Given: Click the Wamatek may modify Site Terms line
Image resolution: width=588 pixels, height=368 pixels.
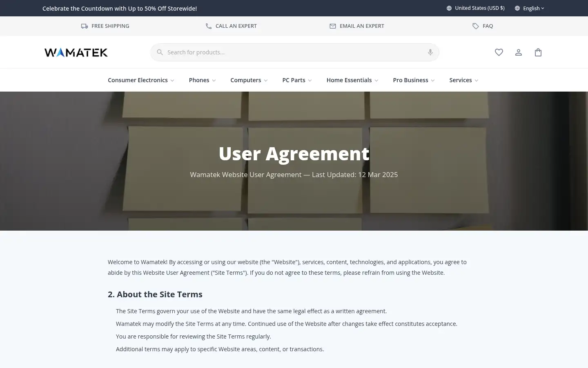Looking at the screenshot, I should pyautogui.click(x=287, y=324).
